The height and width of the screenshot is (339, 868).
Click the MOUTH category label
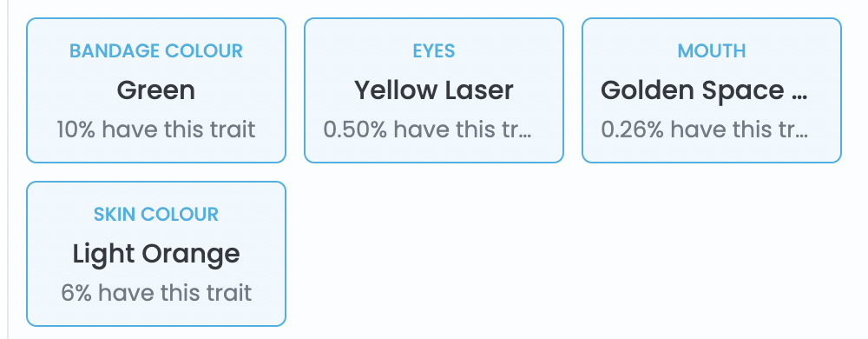[x=712, y=51]
